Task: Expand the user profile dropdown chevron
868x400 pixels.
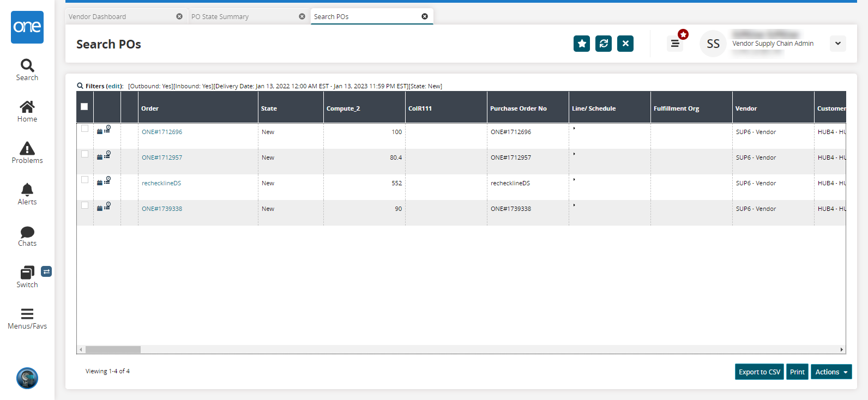Action: pos(838,44)
